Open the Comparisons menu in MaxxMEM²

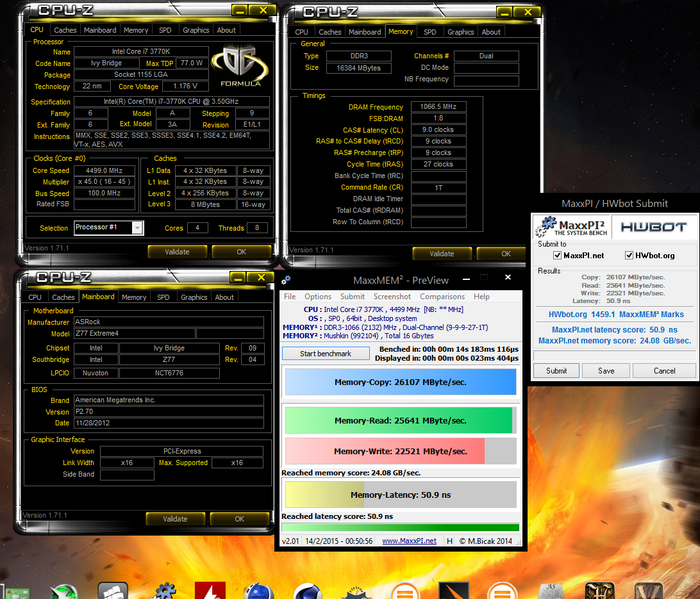coord(442,297)
